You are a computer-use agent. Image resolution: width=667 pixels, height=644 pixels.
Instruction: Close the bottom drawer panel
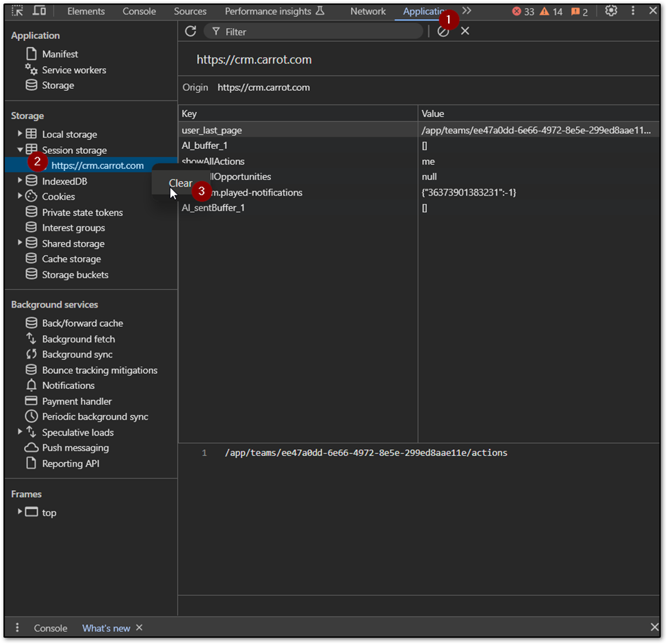654,627
